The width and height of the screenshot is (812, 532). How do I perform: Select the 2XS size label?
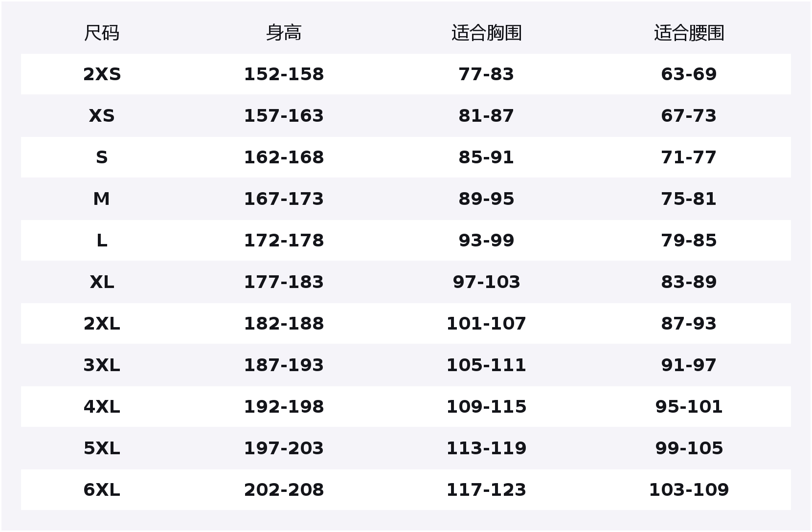[x=102, y=74]
